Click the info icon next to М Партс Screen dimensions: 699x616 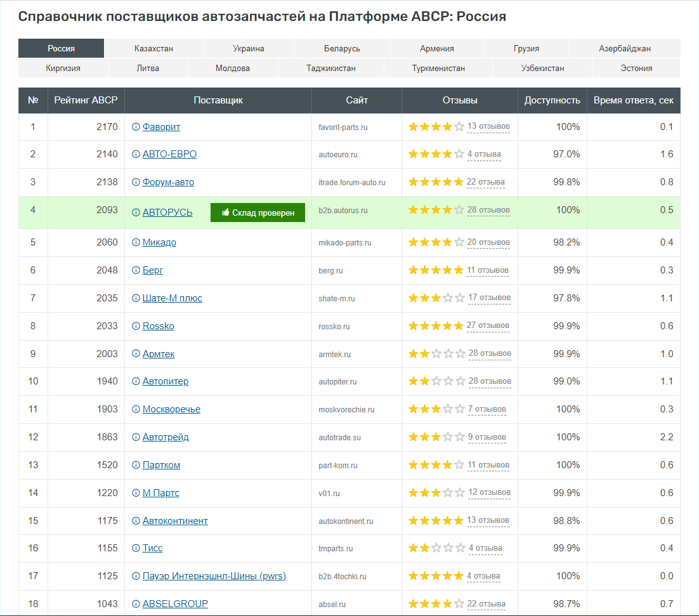pos(136,493)
